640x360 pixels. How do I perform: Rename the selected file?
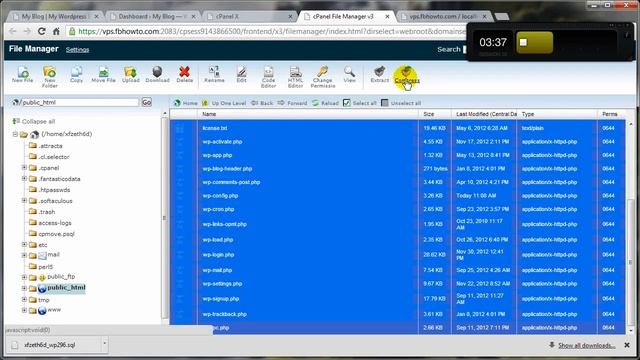pyautogui.click(x=214, y=75)
